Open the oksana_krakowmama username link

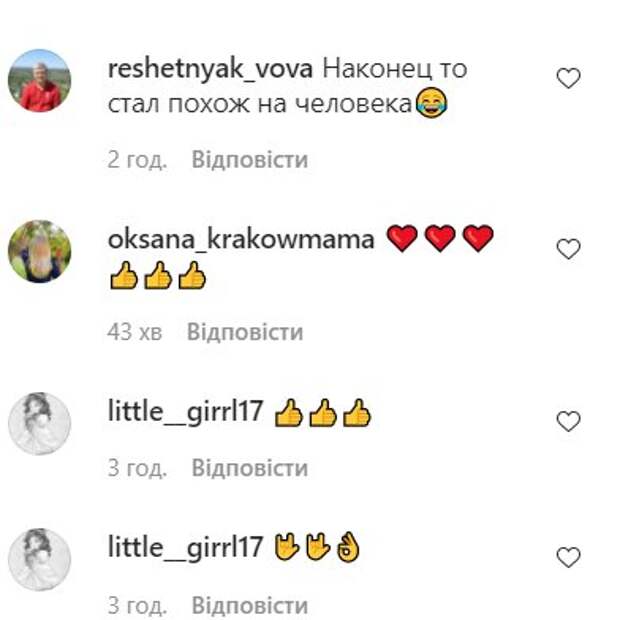click(241, 240)
